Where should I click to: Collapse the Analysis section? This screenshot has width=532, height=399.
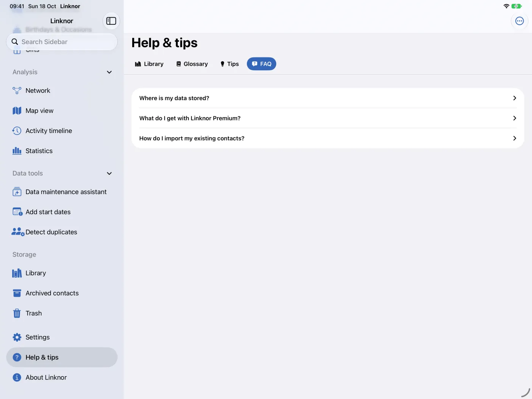tap(109, 72)
